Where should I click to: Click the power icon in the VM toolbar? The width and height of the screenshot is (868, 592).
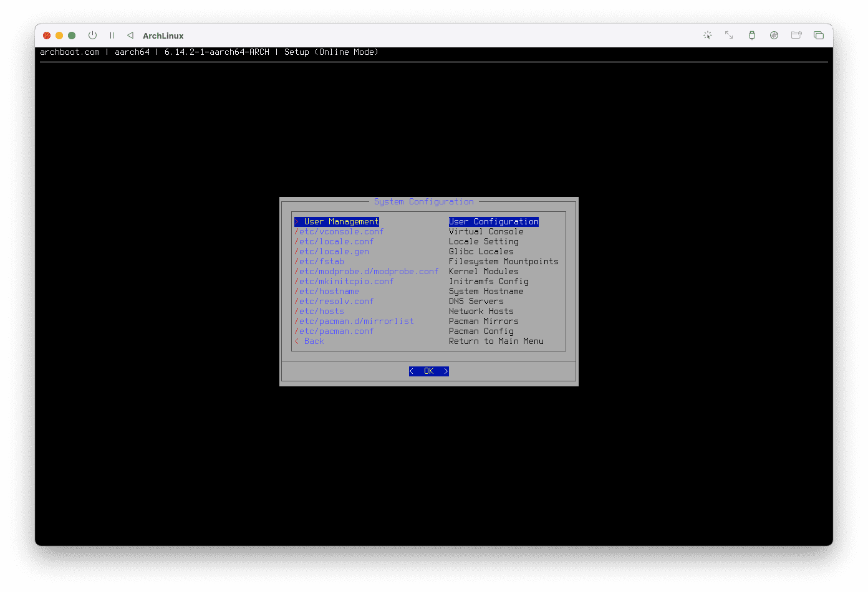coord(92,36)
